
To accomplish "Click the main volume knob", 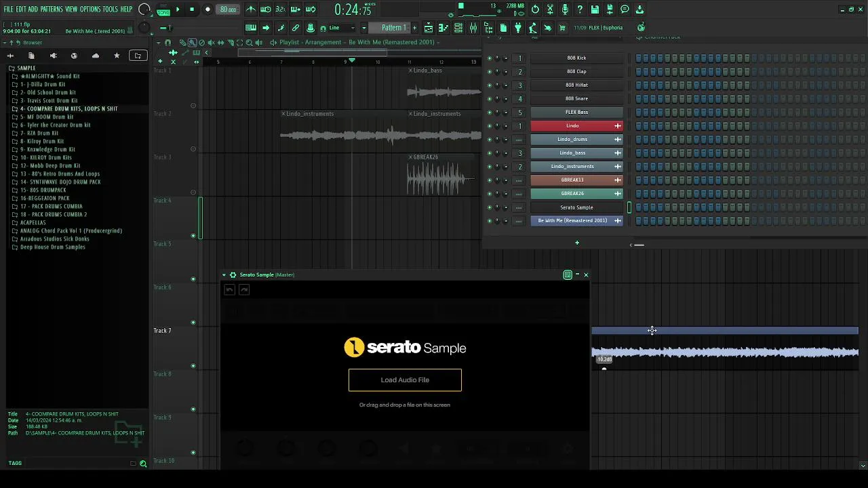I will [x=144, y=9].
